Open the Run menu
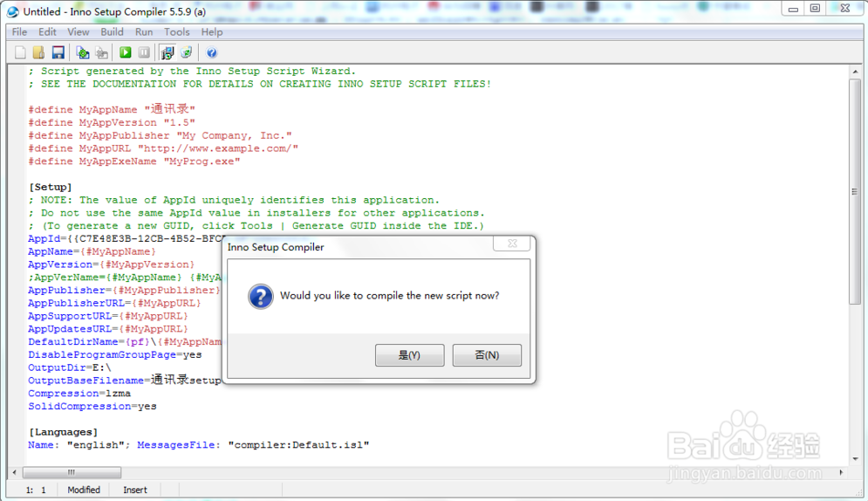This screenshot has width=868, height=501. pos(144,31)
